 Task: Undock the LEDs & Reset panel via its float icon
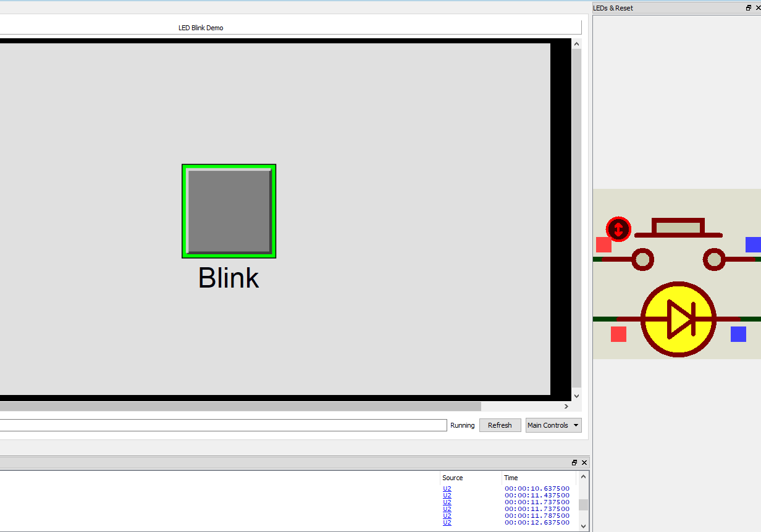pos(748,7)
